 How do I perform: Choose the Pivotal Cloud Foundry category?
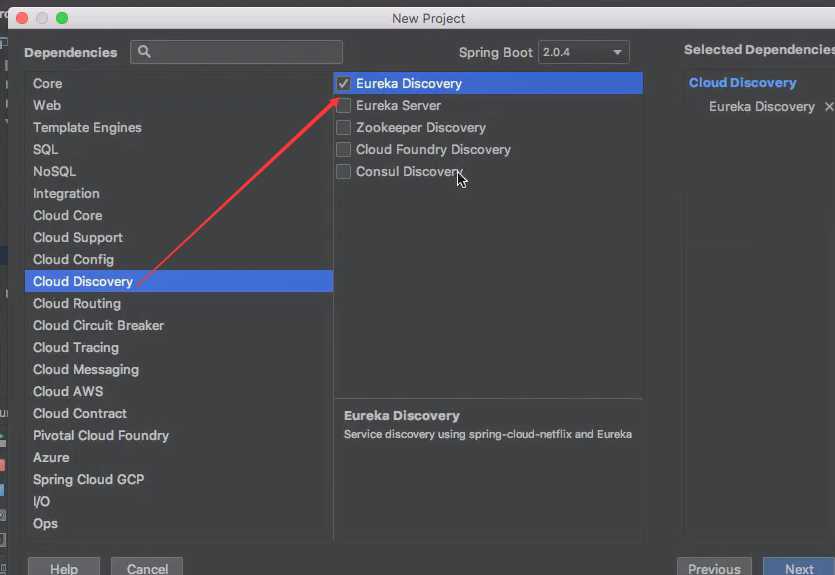click(178, 436)
